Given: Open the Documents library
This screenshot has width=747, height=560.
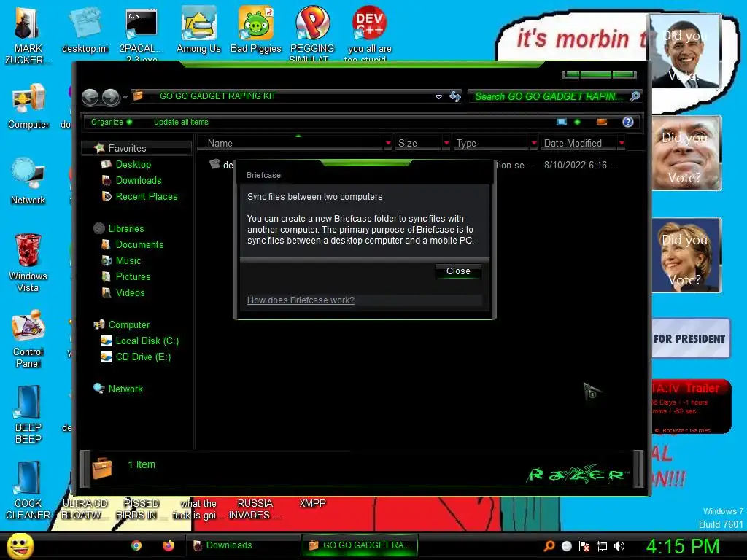Looking at the screenshot, I should pos(139,245).
